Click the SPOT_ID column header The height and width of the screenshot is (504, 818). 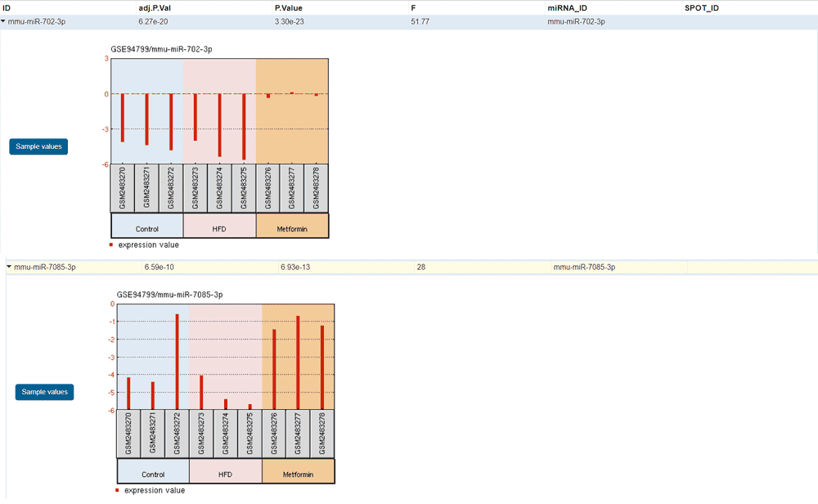(x=701, y=7)
